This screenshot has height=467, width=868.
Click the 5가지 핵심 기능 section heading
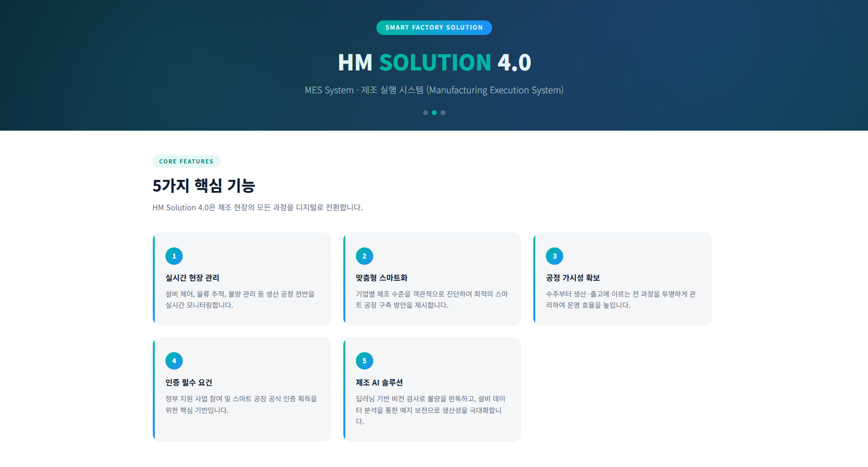pos(204,186)
